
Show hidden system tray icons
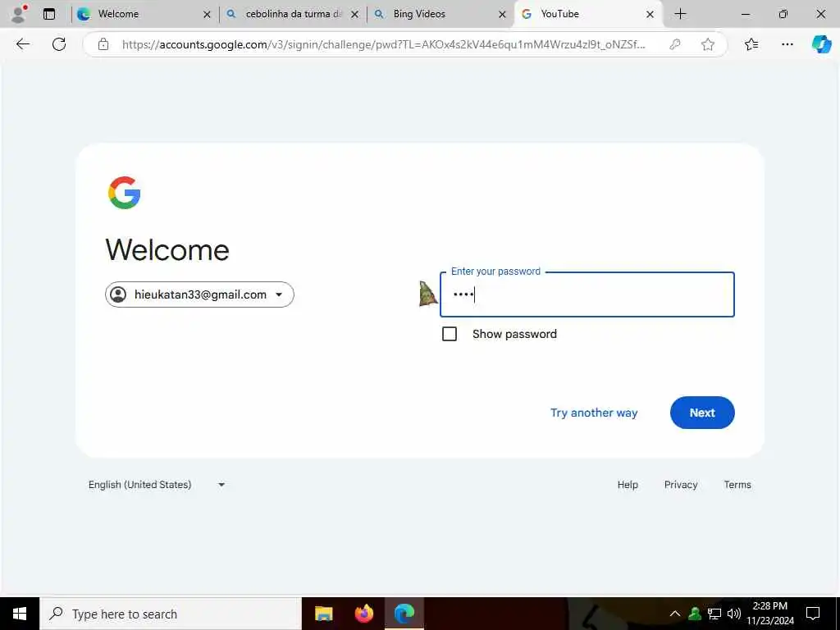[x=675, y=614]
